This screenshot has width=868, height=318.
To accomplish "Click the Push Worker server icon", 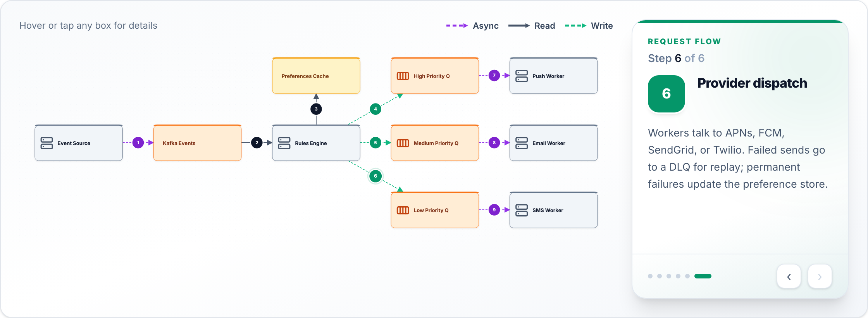I will pyautogui.click(x=522, y=76).
